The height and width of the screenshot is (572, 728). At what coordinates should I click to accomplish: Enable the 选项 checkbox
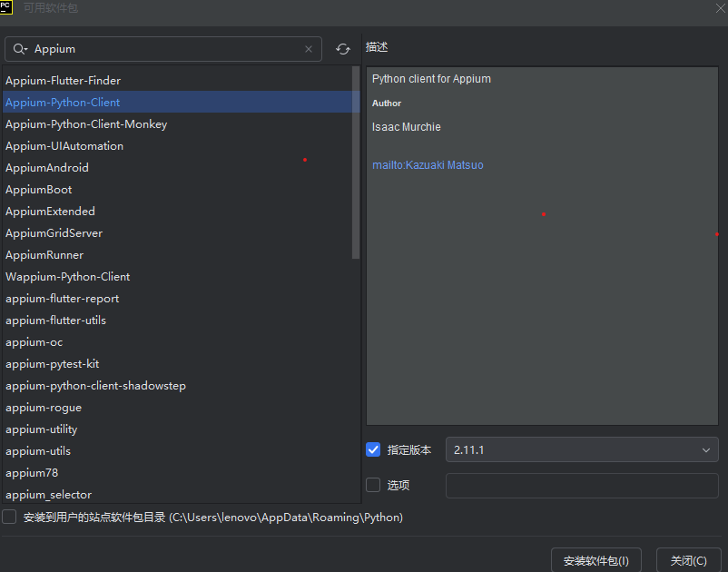[x=373, y=485]
